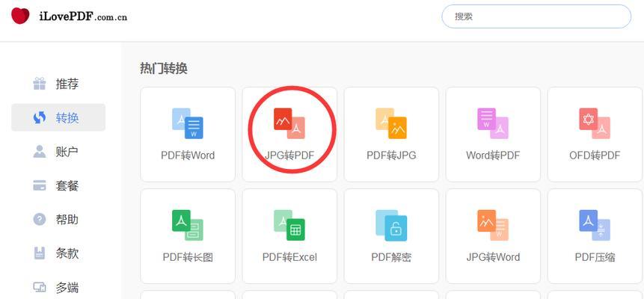Viewport: 644px width, 299px height.
Task: Click the devices icon beside 多端
Action: click(40, 287)
